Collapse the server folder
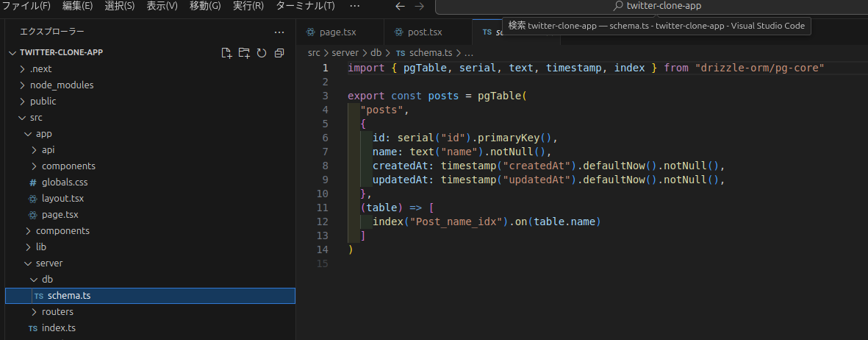 (151, 263)
